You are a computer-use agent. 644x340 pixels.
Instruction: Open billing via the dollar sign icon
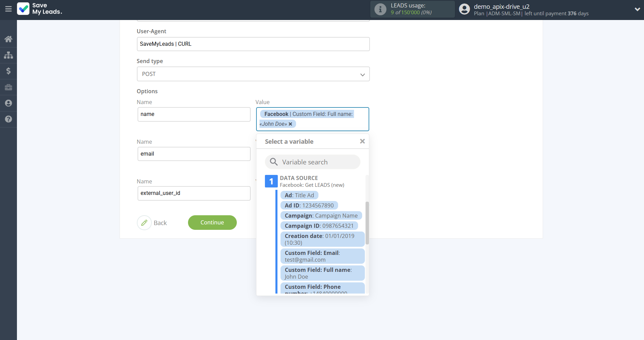(x=8, y=71)
